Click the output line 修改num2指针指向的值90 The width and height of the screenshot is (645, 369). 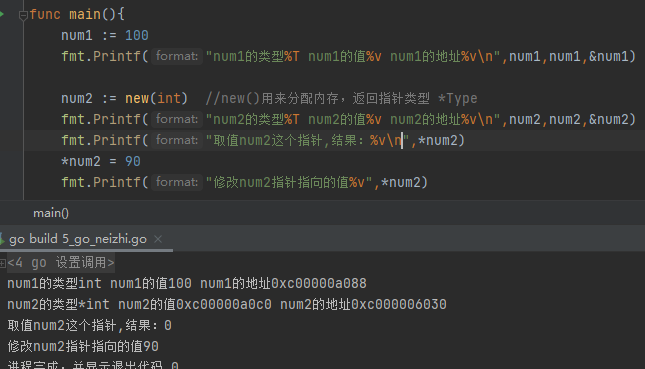(x=83, y=346)
